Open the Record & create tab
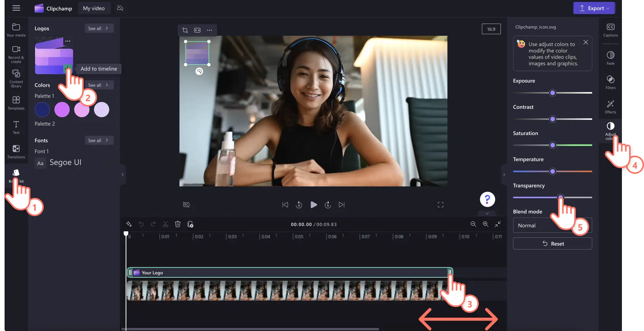The image size is (644, 331). tap(16, 54)
